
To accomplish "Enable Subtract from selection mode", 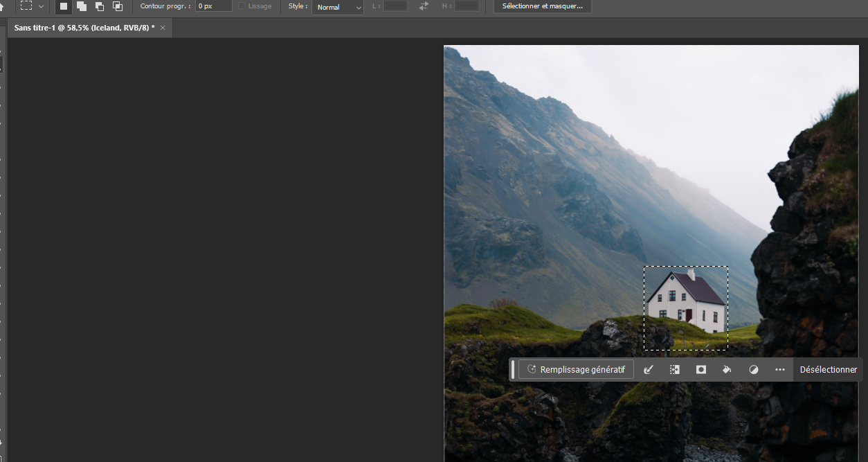I will 99,6.
